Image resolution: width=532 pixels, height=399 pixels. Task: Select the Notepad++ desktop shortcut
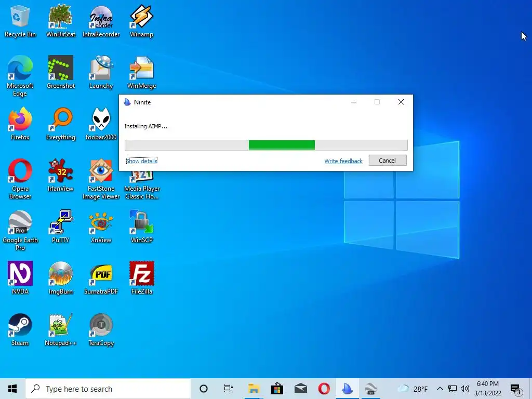pyautogui.click(x=61, y=329)
